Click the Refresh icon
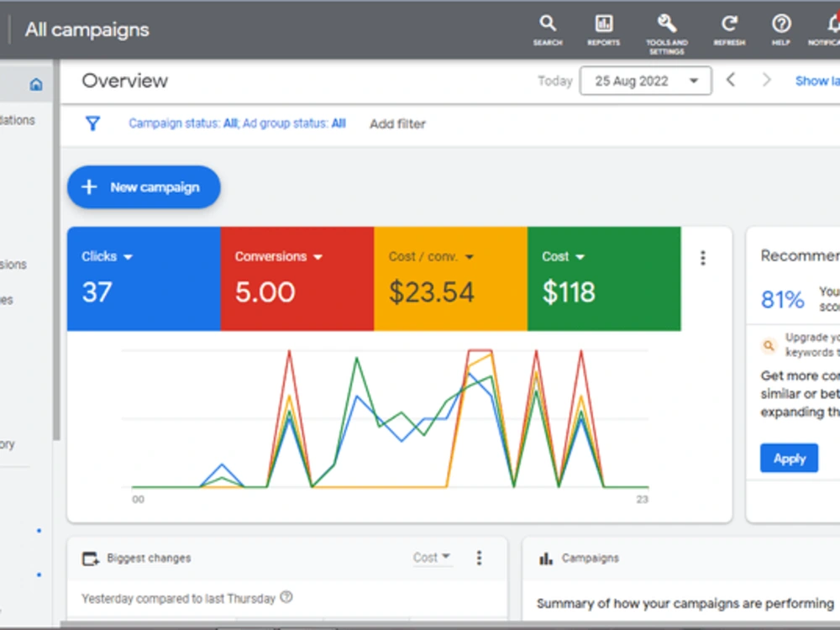 click(x=729, y=30)
